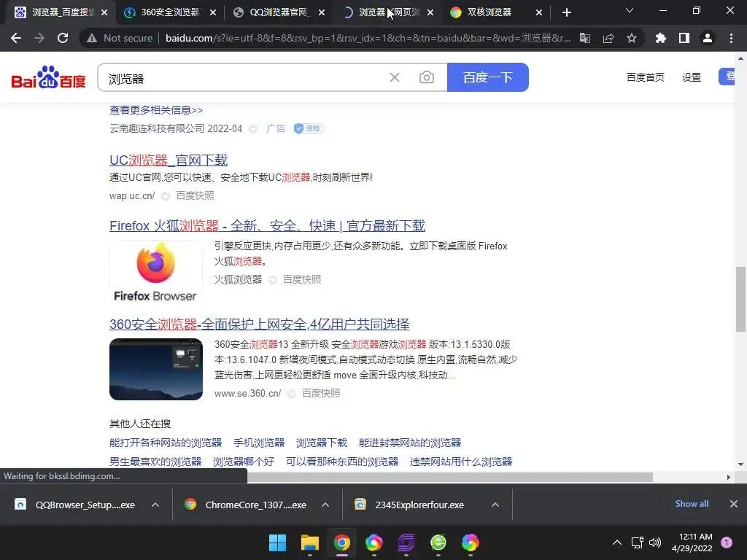Click the purple spiral taskbar icon
Screen dimensions: 747x560
tap(406, 542)
